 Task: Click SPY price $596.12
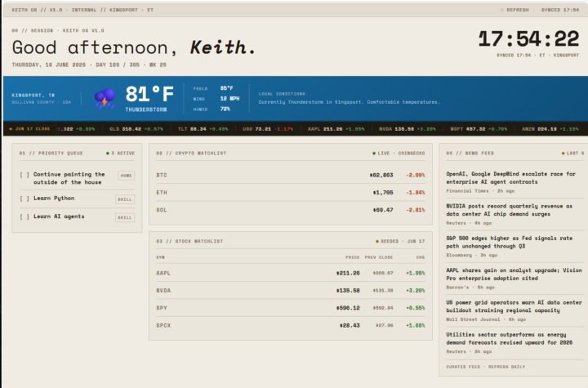click(x=348, y=308)
